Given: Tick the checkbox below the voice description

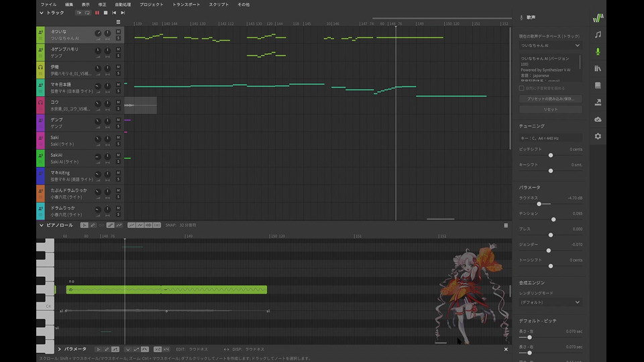Looking at the screenshot, I should pyautogui.click(x=522, y=88).
